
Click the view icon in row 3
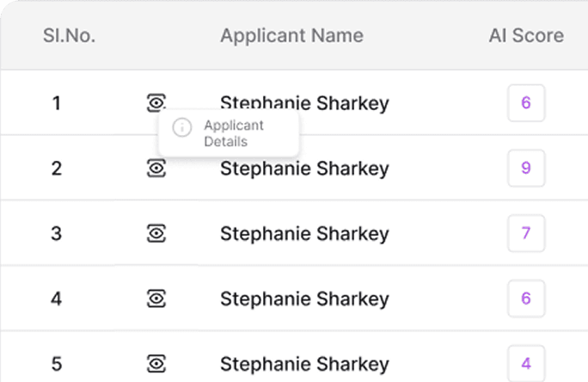pos(156,233)
